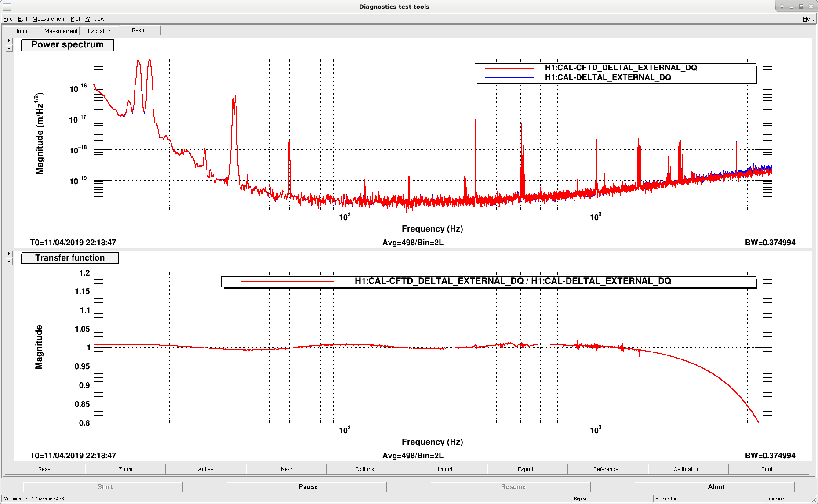Open the Help menu

click(x=808, y=18)
